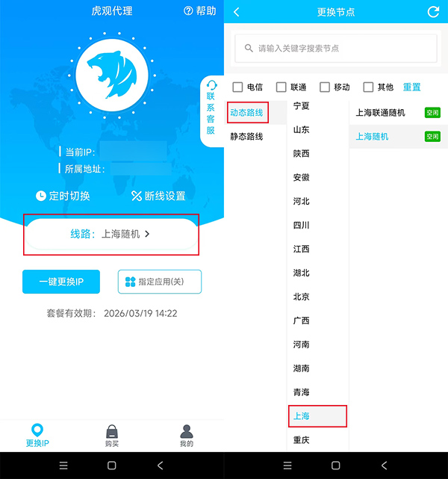
Task: Expand the 线路 上海随机 selector
Action: point(112,234)
